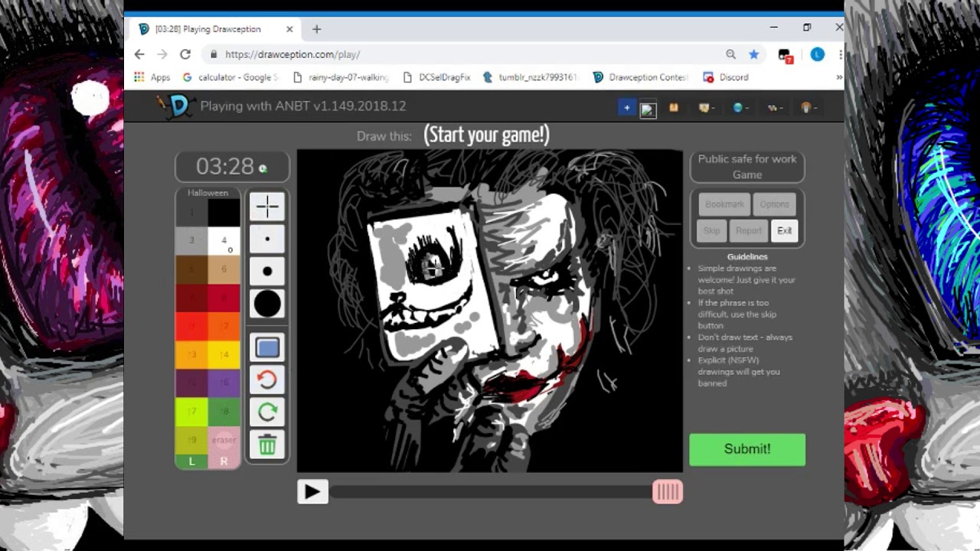Click the Report button

pyautogui.click(x=749, y=230)
